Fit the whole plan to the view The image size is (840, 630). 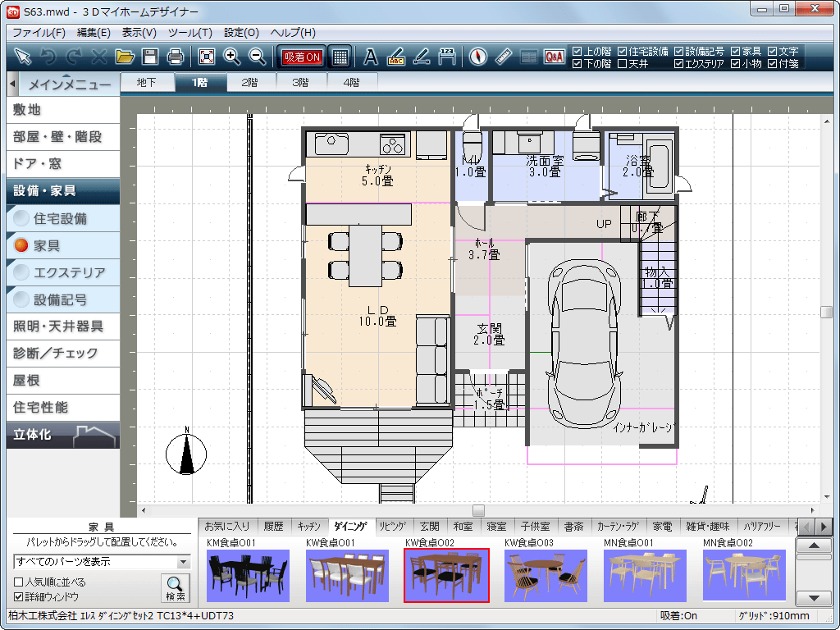pyautogui.click(x=206, y=57)
